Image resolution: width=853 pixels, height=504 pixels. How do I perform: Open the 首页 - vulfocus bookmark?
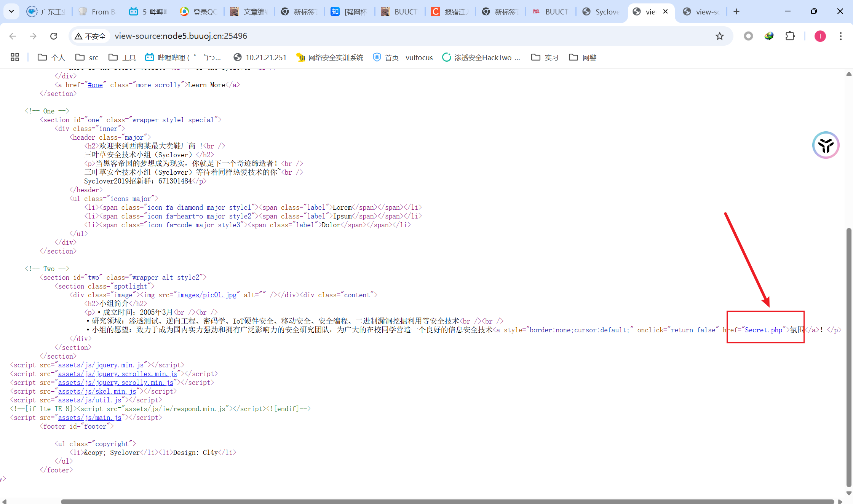(403, 57)
